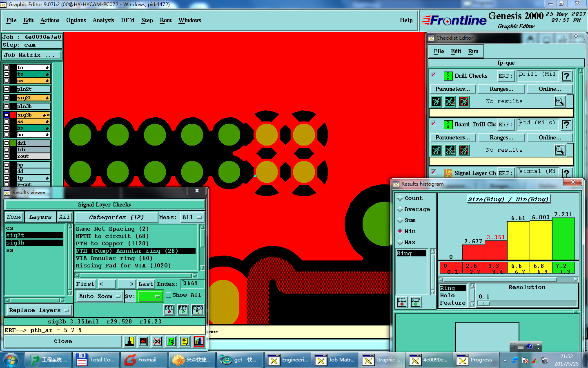Click the Index input field
This screenshot has height=368, width=588.
pyautogui.click(x=193, y=284)
